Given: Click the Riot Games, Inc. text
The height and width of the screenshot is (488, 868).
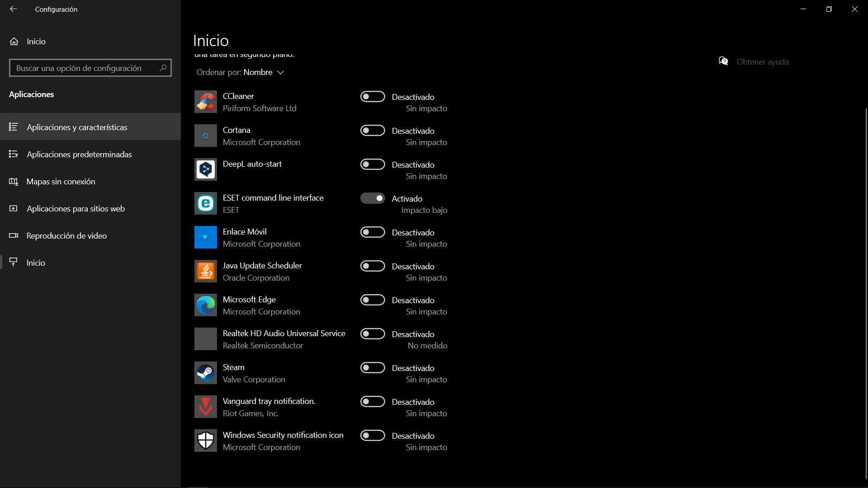Looking at the screenshot, I should [x=250, y=413].
